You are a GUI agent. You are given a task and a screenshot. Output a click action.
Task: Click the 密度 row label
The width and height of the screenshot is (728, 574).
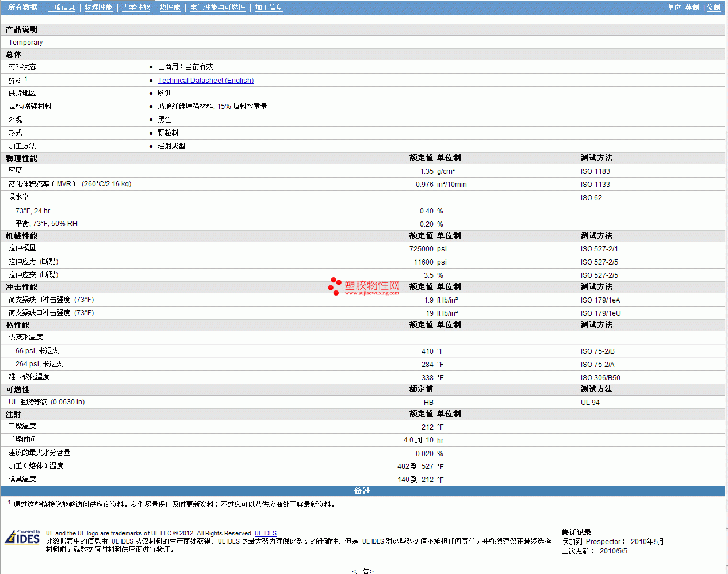(16, 170)
